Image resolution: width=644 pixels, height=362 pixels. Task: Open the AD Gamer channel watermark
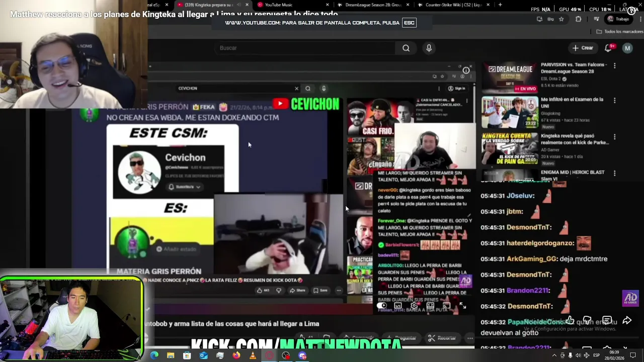point(630,298)
